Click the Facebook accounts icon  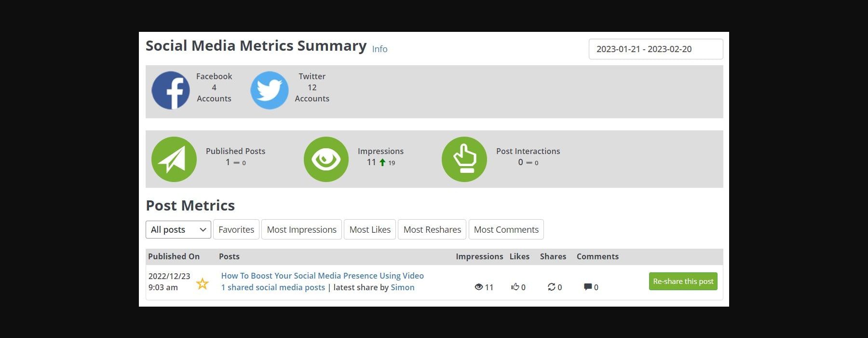tap(171, 90)
